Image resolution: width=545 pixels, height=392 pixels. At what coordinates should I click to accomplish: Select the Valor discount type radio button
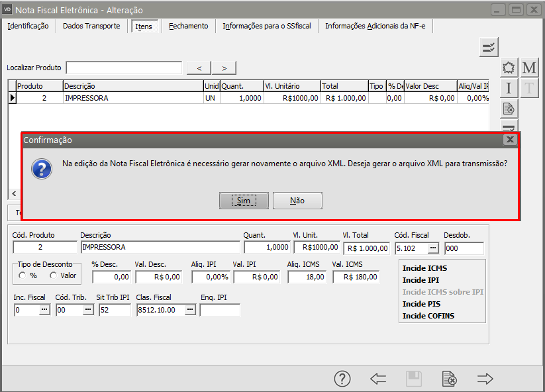click(53, 275)
